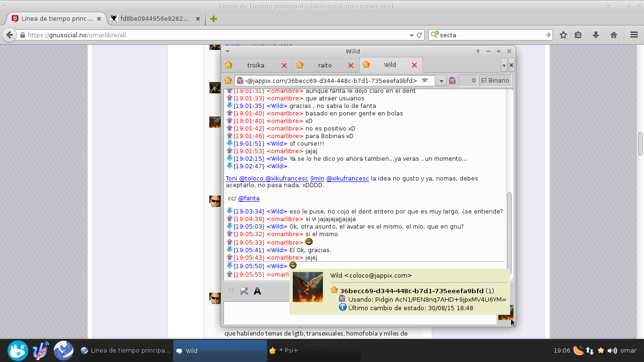Open Wild window title menu arrow

(x=227, y=51)
